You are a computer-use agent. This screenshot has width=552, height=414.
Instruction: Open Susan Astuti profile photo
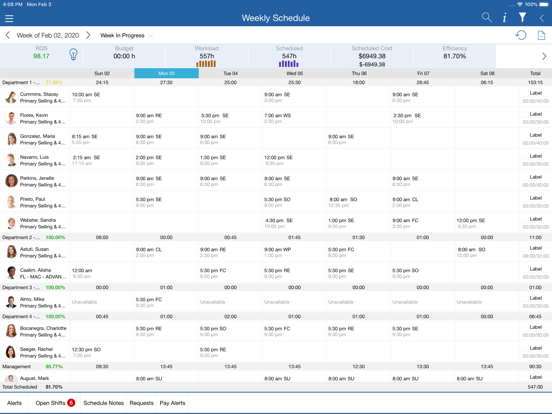tap(11, 252)
